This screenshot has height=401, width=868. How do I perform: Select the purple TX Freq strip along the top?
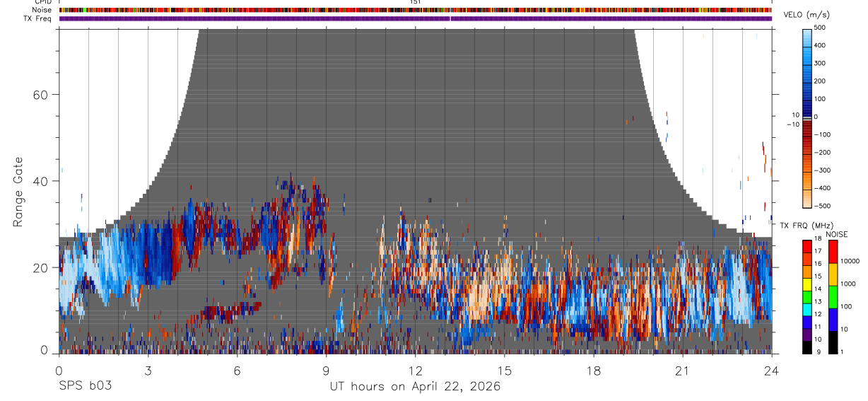tap(416, 18)
